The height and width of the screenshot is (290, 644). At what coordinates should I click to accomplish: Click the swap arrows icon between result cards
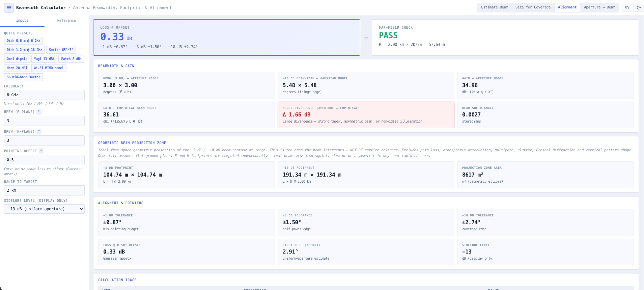(x=366, y=38)
